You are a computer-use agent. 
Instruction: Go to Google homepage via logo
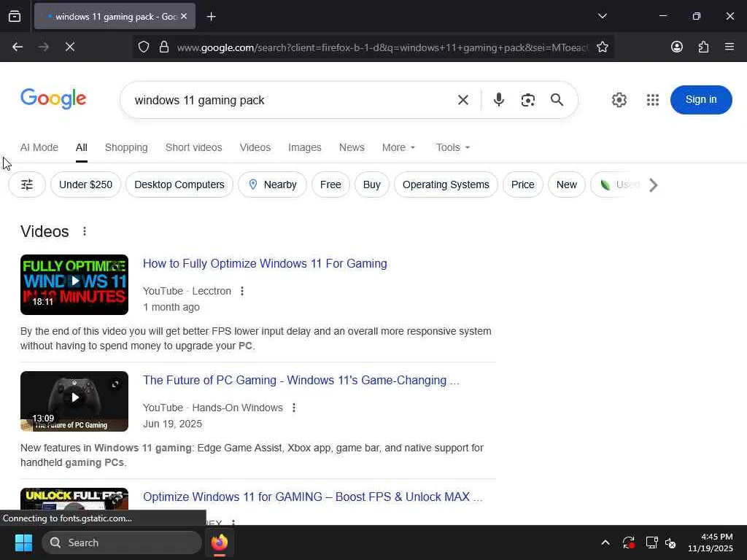tap(53, 98)
